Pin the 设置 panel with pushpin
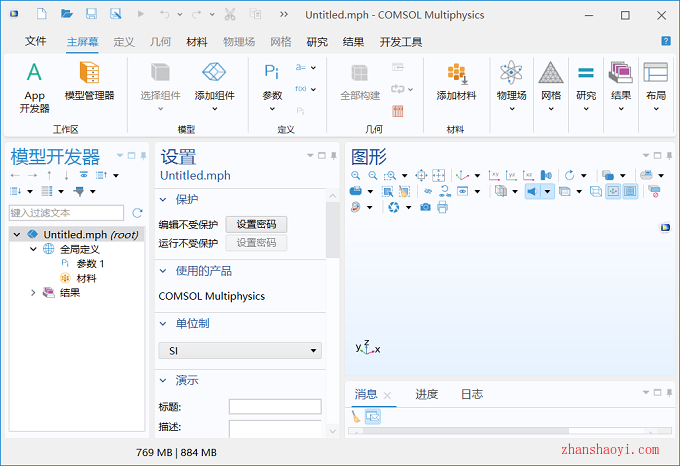This screenshot has width=680, height=466. coord(333,156)
